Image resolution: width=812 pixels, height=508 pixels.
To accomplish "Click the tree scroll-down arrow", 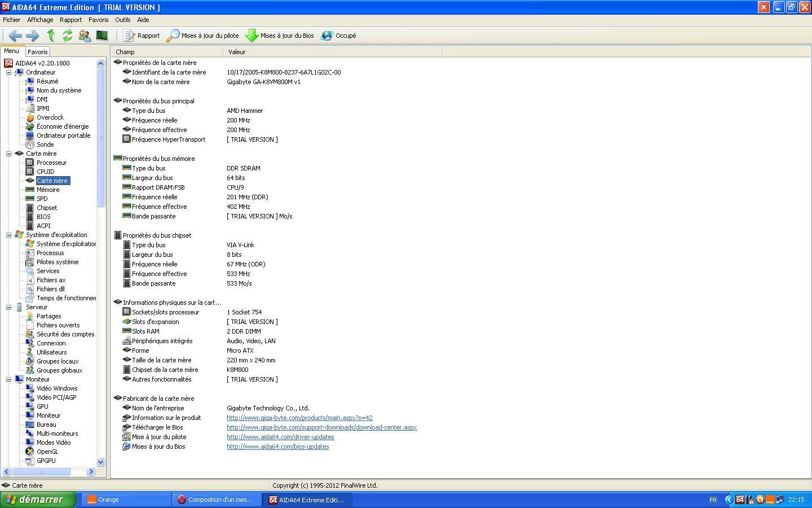I will click(x=101, y=462).
